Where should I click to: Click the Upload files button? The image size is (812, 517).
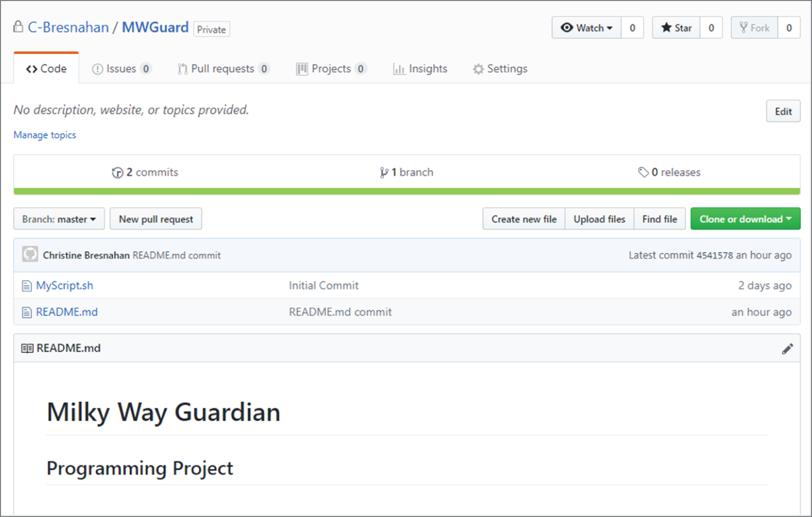pos(599,219)
